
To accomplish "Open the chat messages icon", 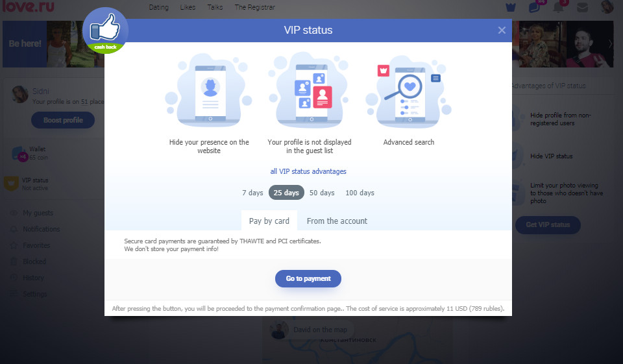I will click(534, 8).
